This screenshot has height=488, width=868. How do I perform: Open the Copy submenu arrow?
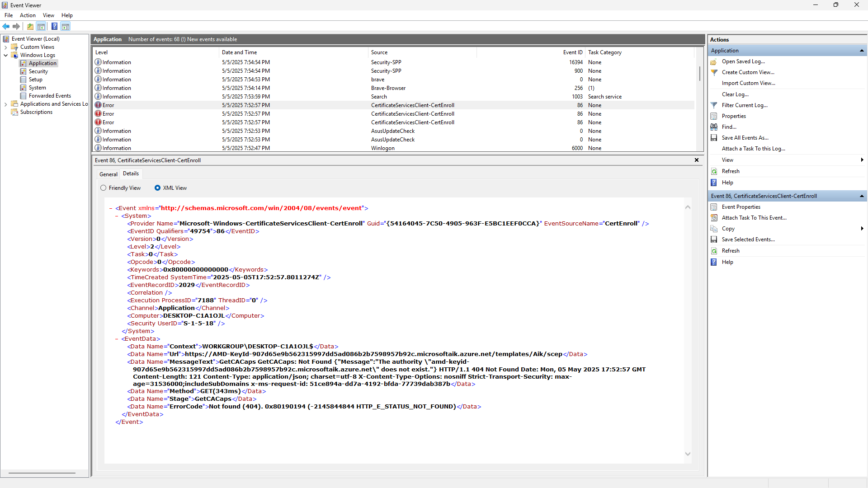862,229
